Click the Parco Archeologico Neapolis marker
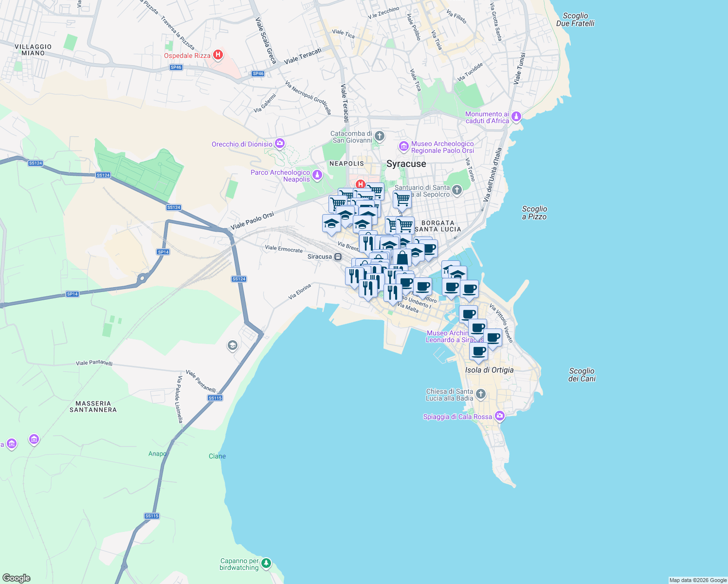 click(x=317, y=174)
